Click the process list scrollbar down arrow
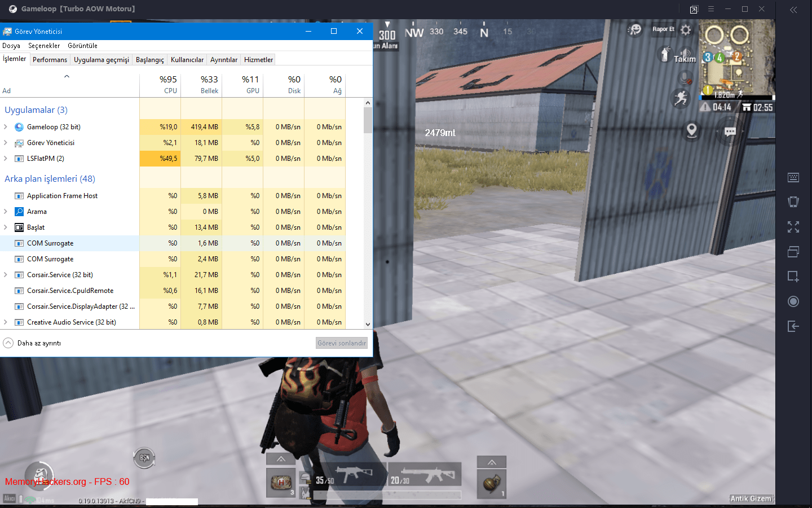Image resolution: width=812 pixels, height=508 pixels. coord(368,325)
